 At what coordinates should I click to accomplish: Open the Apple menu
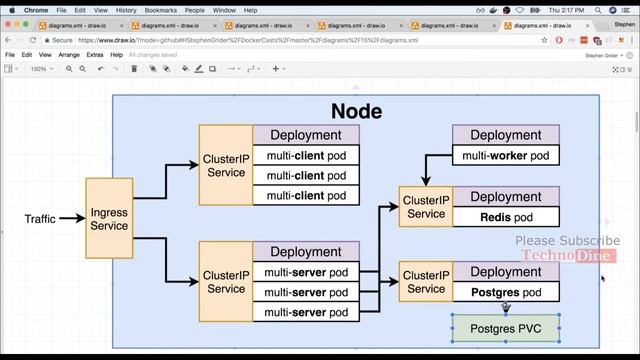pos(12,10)
